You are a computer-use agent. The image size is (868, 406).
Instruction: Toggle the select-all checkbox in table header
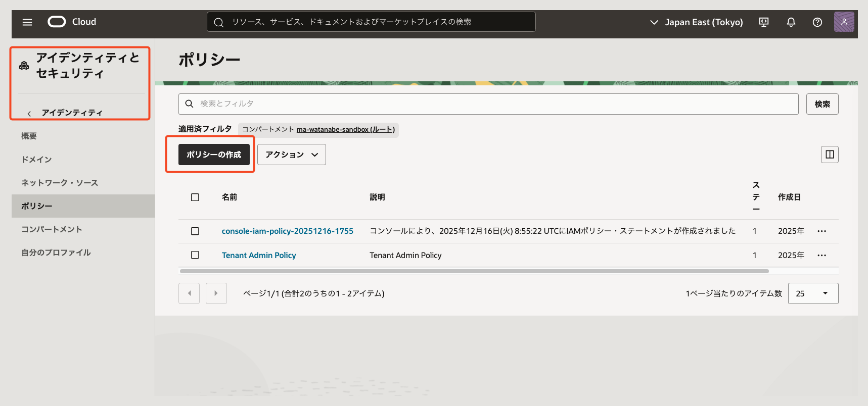[x=195, y=197]
